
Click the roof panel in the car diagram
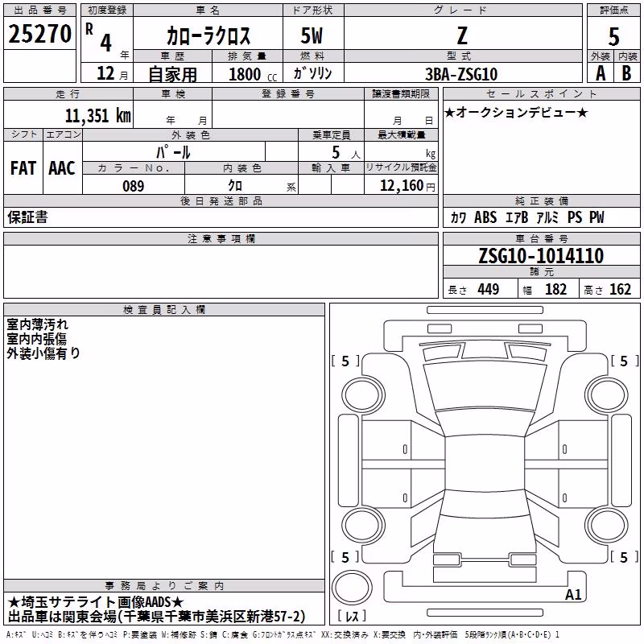(x=485, y=464)
